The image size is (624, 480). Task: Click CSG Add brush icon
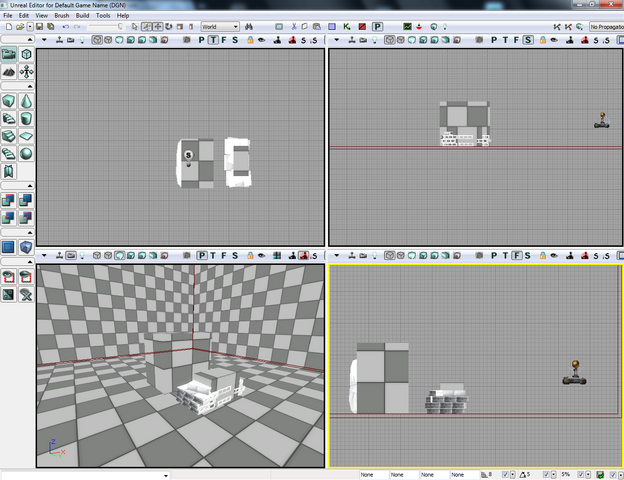pyautogui.click(x=9, y=200)
